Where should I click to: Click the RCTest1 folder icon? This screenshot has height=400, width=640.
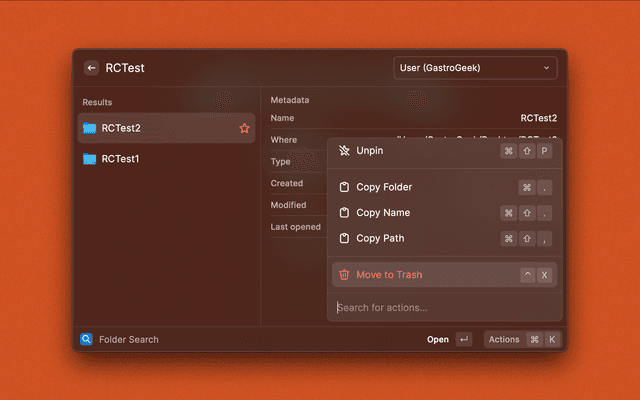tap(90, 159)
